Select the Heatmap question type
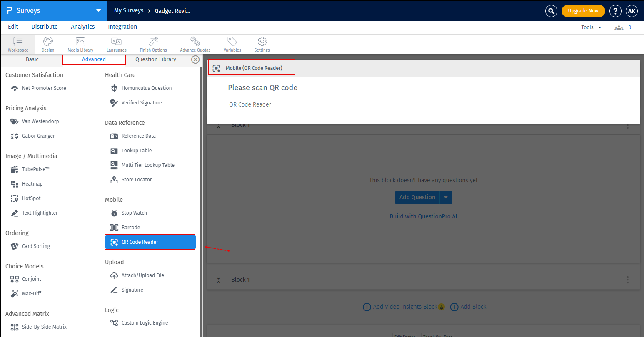644x337 pixels. point(32,183)
